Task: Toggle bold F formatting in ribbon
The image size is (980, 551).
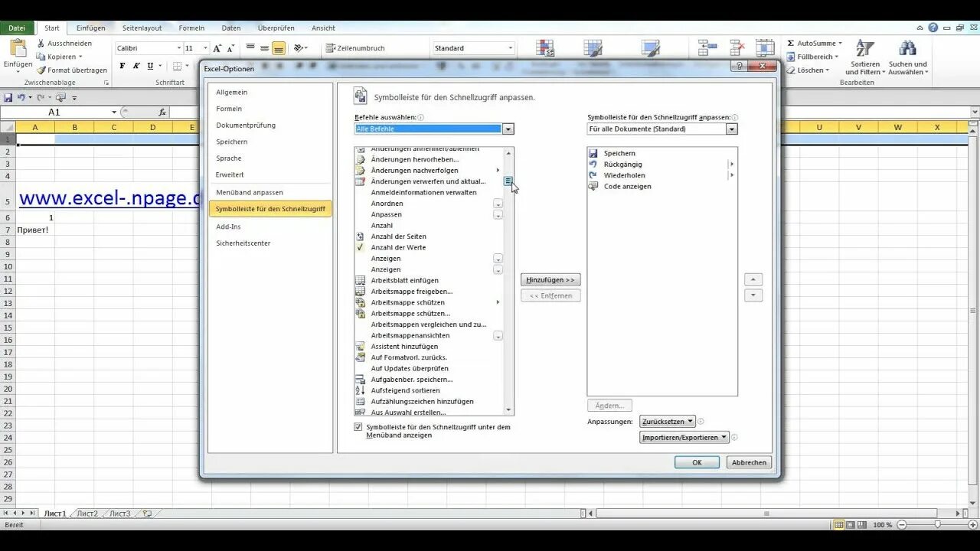Action: 122,66
